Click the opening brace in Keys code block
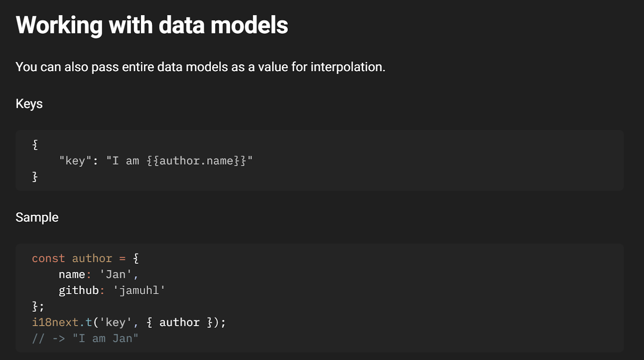This screenshot has width=644, height=360. [35, 145]
